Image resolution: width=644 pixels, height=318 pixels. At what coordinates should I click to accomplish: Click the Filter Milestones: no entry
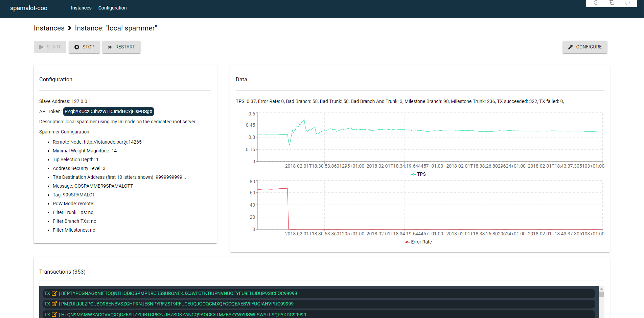[x=74, y=230]
